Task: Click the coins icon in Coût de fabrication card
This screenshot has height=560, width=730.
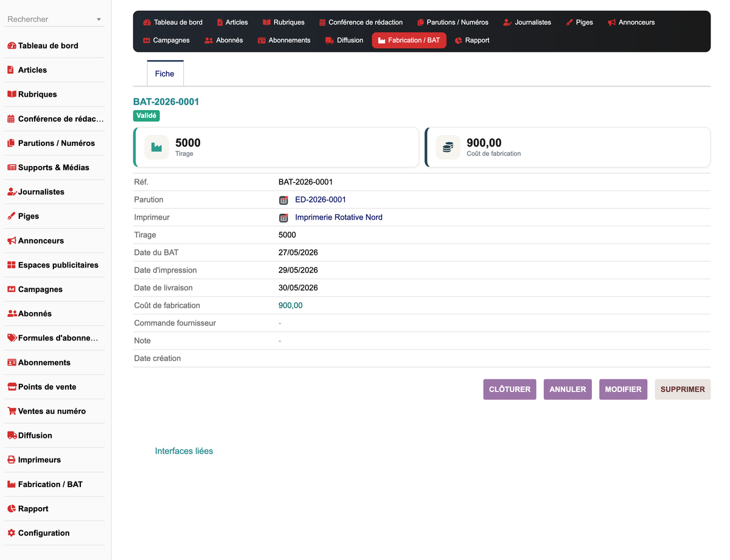Action: pos(448,147)
